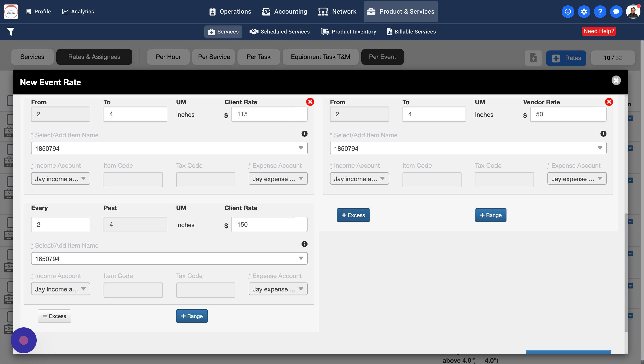This screenshot has width=644, height=364.
Task: Close the New Event Rate dialog
Action: tap(616, 80)
